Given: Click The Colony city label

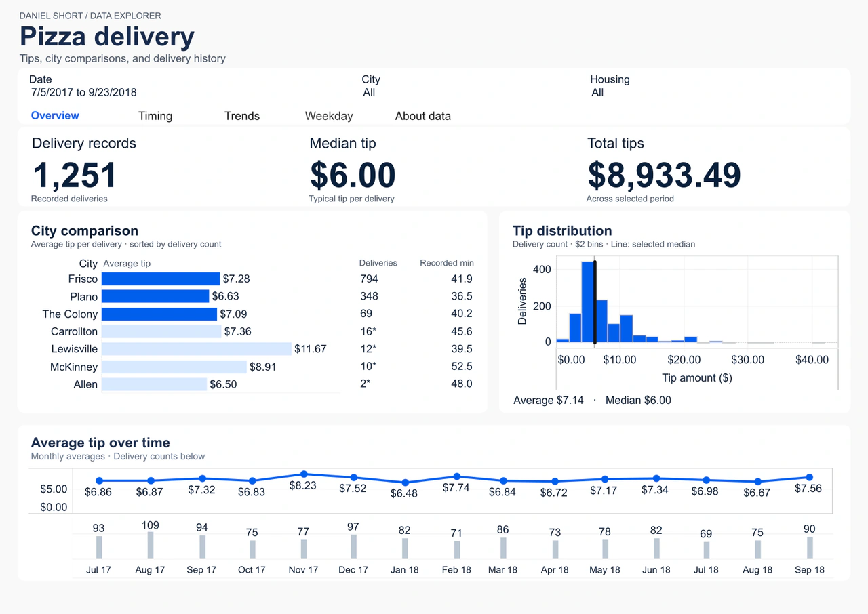Looking at the screenshot, I should (x=70, y=314).
